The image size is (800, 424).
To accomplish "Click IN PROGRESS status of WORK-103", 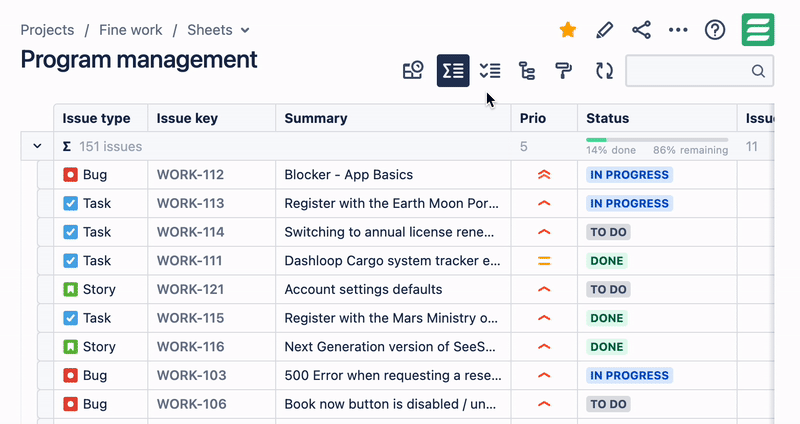I will pyautogui.click(x=629, y=376).
